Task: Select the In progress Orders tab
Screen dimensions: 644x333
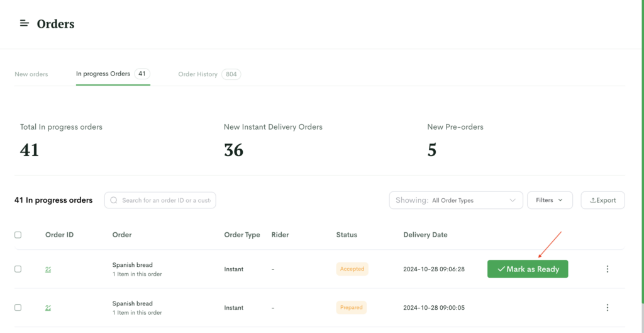Action: [x=113, y=74]
